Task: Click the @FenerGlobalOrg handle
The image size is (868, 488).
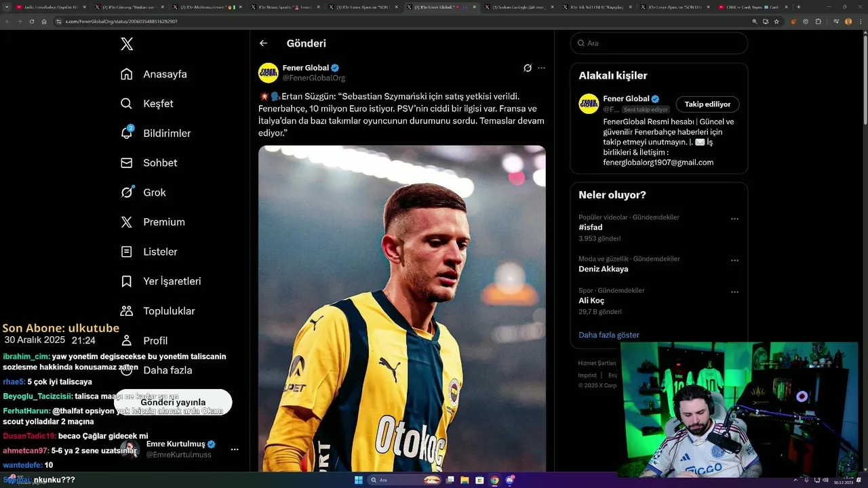Action: [x=314, y=78]
